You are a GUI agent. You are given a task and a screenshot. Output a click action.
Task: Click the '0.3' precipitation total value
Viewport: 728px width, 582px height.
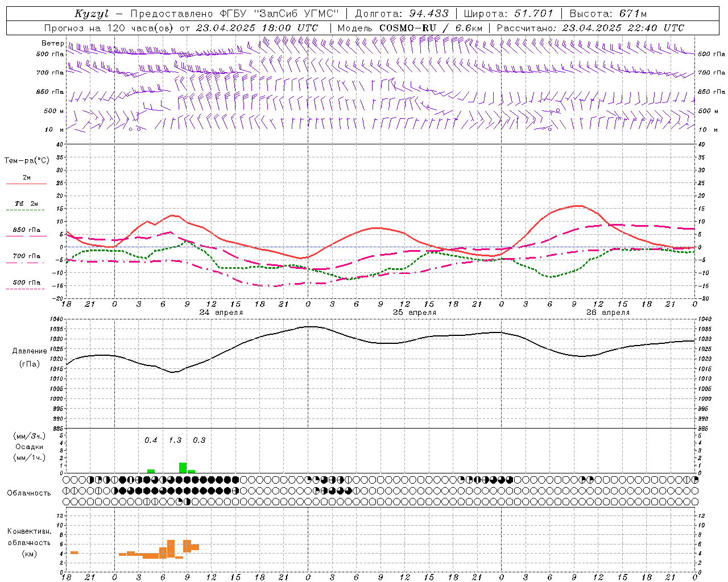199,440
